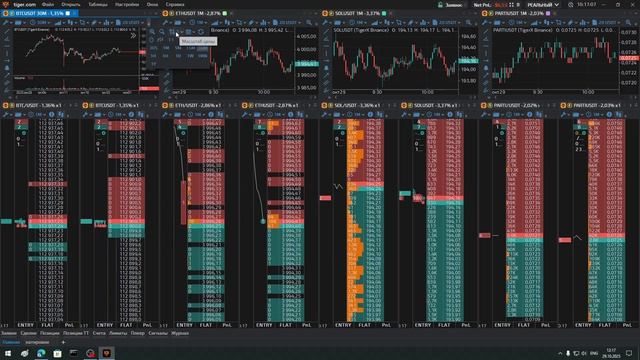Image resolution: width=640 pixels, height=360 pixels.
Task: Open the 20 USDT template dropdown on BTCUSDT chart
Action: click(130, 22)
